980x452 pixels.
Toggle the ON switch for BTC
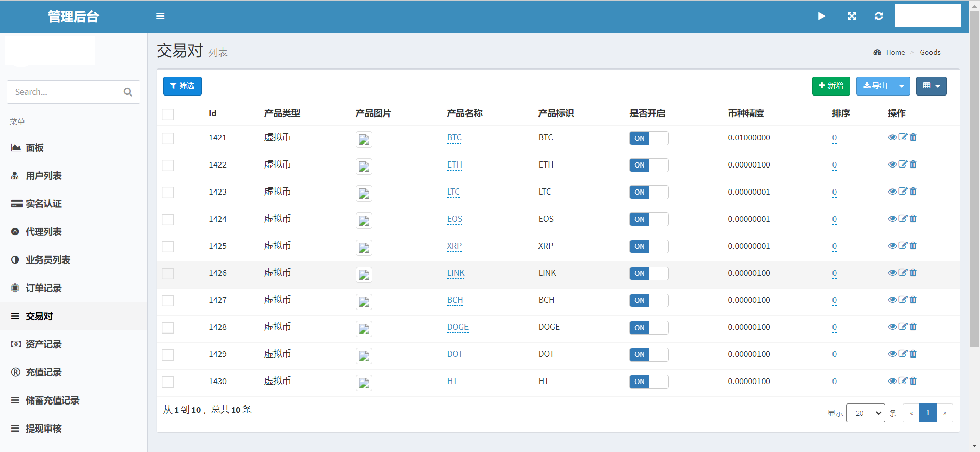pos(649,138)
